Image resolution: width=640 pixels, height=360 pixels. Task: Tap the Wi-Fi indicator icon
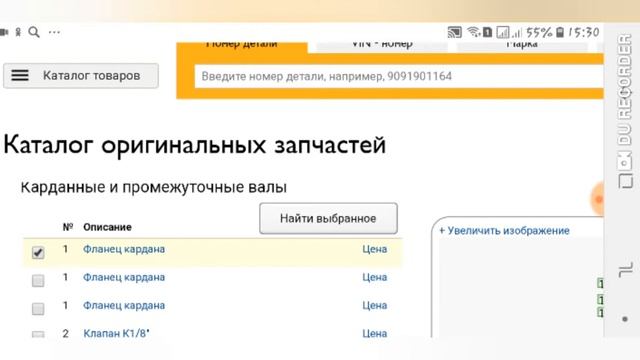pyautogui.click(x=474, y=32)
